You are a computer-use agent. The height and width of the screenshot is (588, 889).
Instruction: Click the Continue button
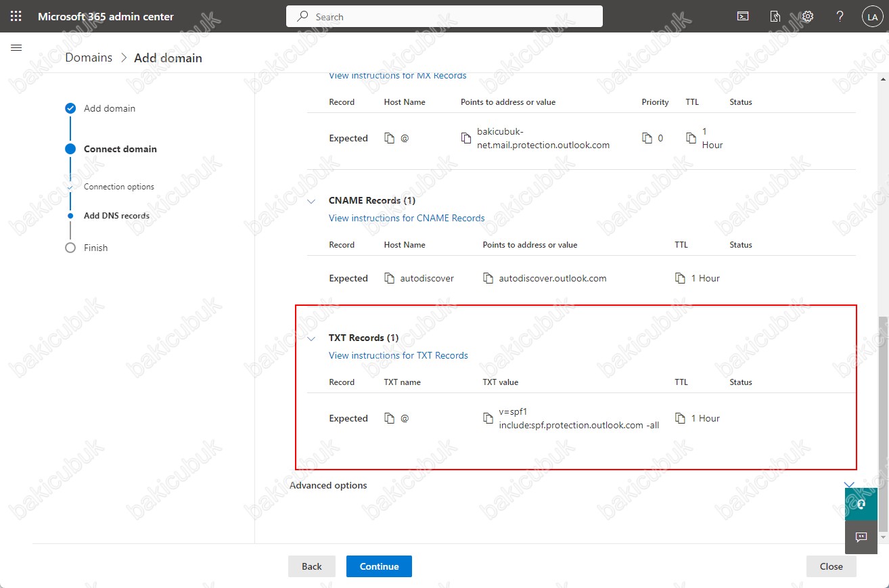click(x=379, y=566)
